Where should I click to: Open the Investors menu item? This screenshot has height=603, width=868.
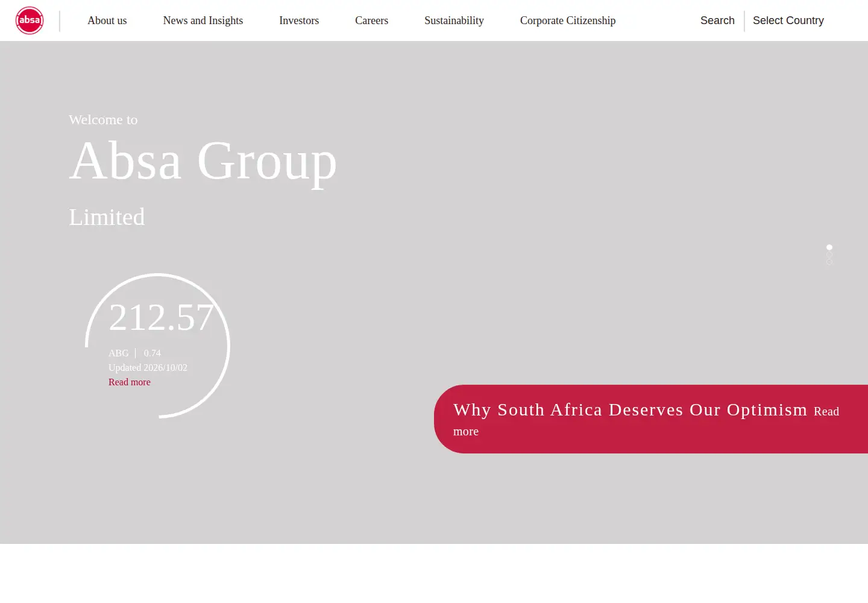pos(299,21)
